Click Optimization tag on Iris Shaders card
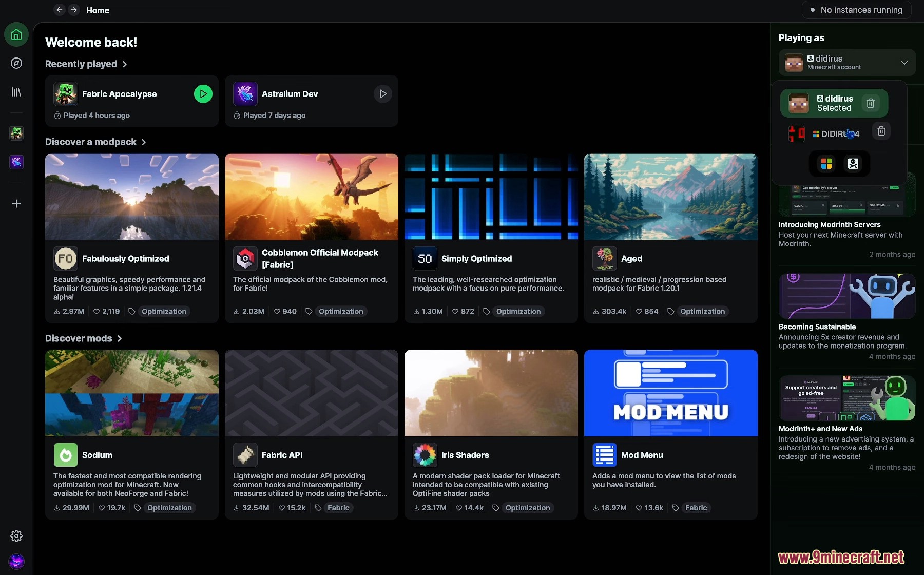The width and height of the screenshot is (924, 575). [x=528, y=508]
